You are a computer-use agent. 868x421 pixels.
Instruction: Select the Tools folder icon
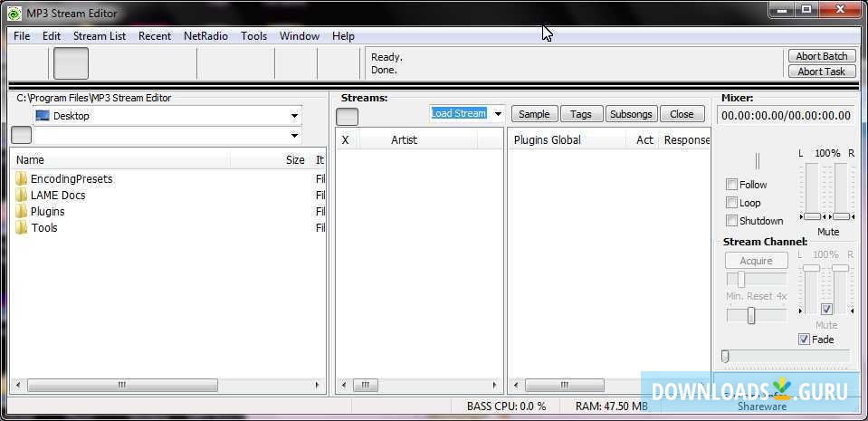21,227
